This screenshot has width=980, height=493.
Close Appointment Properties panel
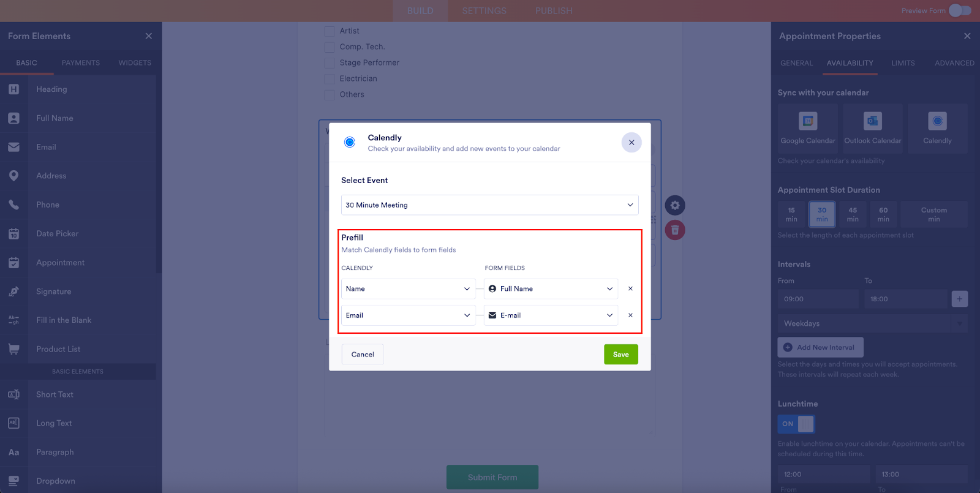[967, 36]
